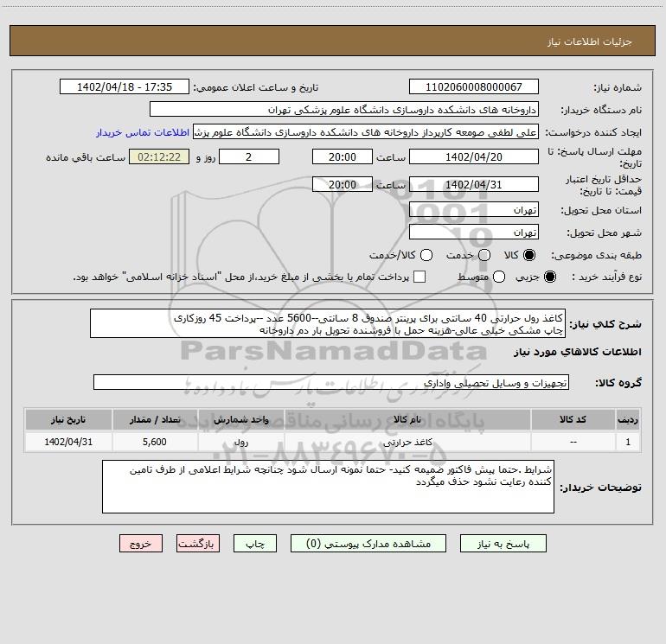This screenshot has height=644, width=666.
Task: Click row number 1 cell
Action: tap(628, 442)
